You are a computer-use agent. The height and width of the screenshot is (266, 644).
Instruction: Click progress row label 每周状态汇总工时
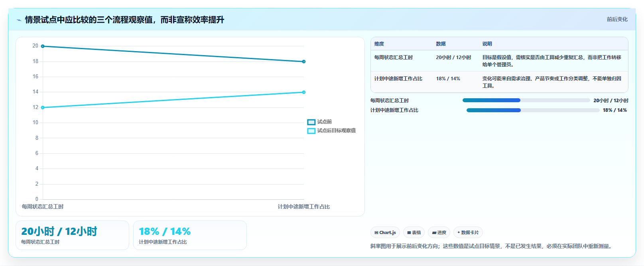tap(390, 101)
